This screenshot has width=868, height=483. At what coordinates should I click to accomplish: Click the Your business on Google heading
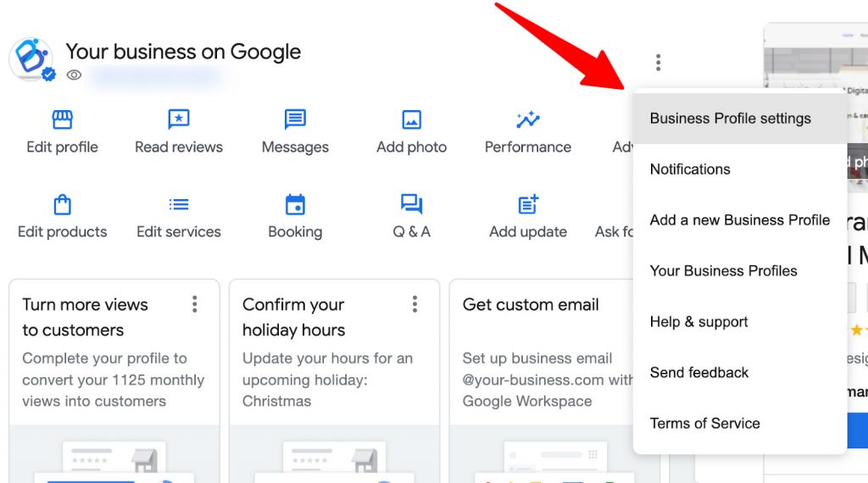pos(183,52)
